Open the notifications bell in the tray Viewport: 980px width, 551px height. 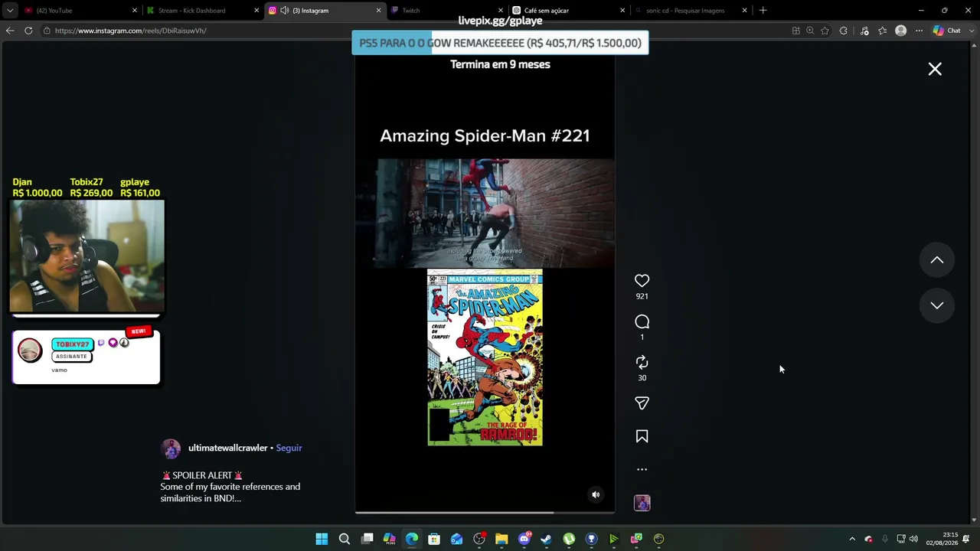pyautogui.click(x=966, y=539)
